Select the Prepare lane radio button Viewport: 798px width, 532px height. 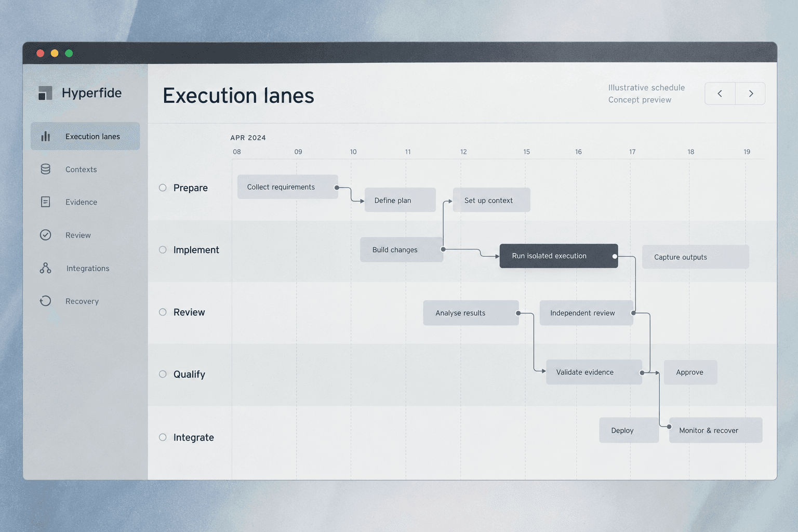[163, 188]
